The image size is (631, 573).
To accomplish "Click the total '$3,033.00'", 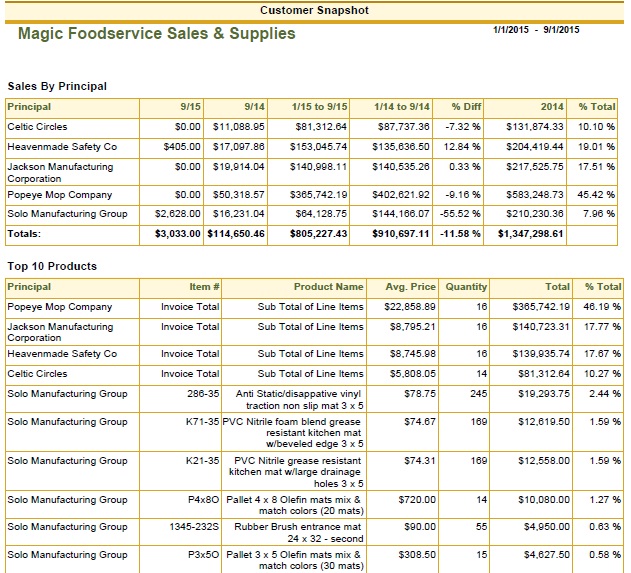I will [x=177, y=234].
